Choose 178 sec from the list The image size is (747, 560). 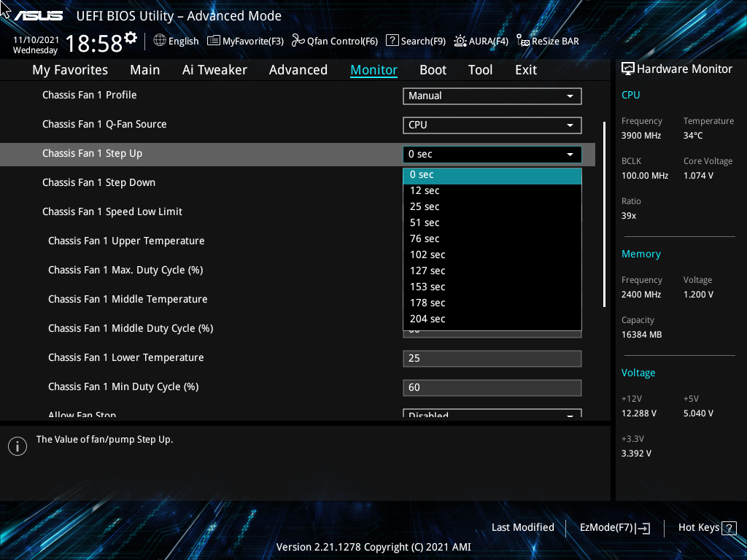click(492, 303)
